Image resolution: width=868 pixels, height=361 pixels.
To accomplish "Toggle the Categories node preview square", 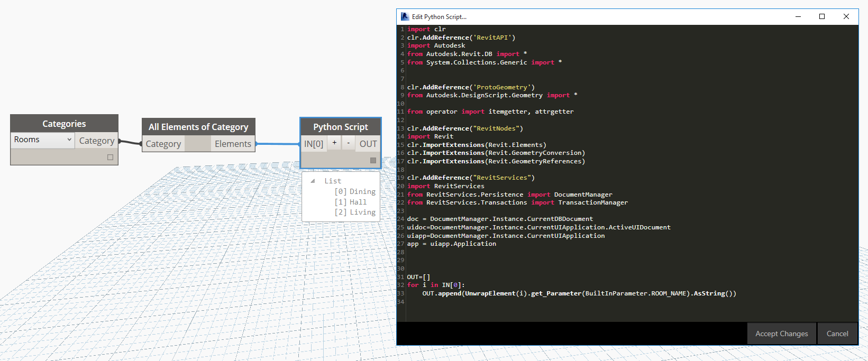I will pyautogui.click(x=110, y=157).
